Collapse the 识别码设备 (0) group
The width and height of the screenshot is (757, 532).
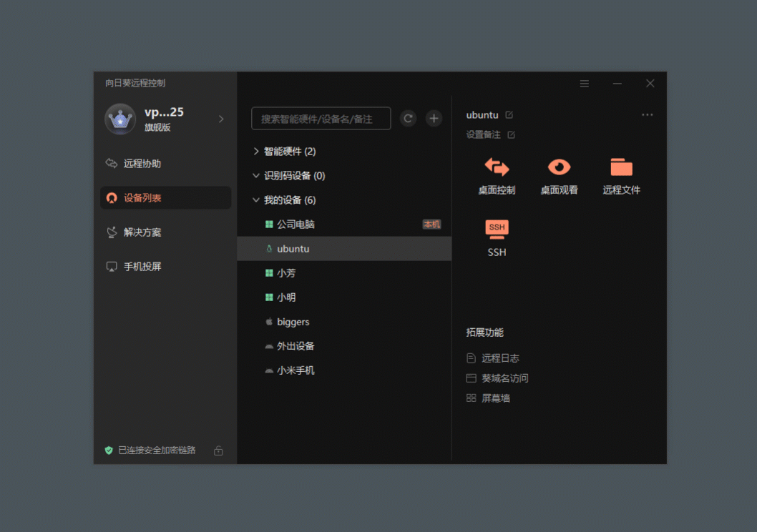257,176
